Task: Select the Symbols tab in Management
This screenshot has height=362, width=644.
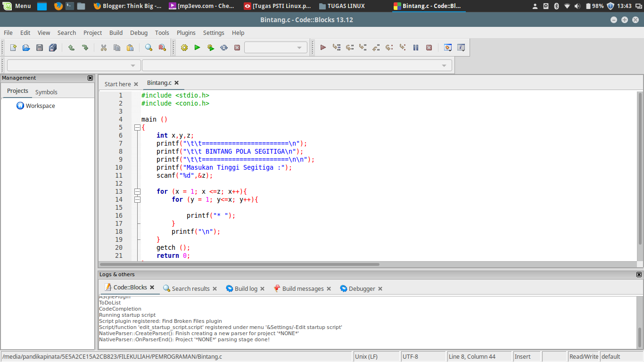Action: coord(46,92)
